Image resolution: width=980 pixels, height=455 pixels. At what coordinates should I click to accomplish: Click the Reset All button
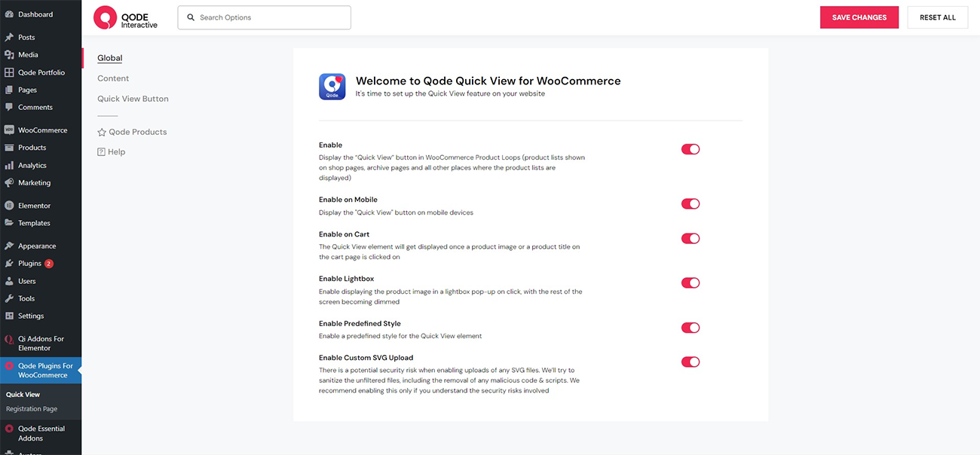(937, 17)
